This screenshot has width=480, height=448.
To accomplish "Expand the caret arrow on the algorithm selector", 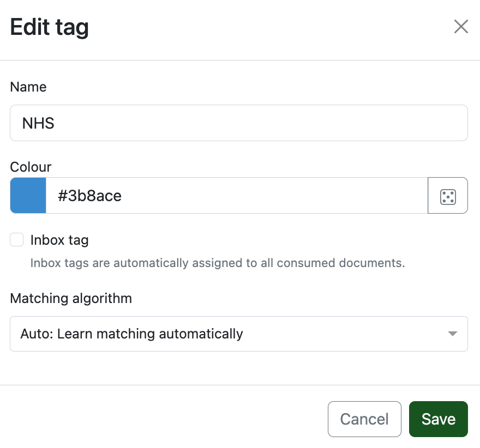I will point(452,334).
